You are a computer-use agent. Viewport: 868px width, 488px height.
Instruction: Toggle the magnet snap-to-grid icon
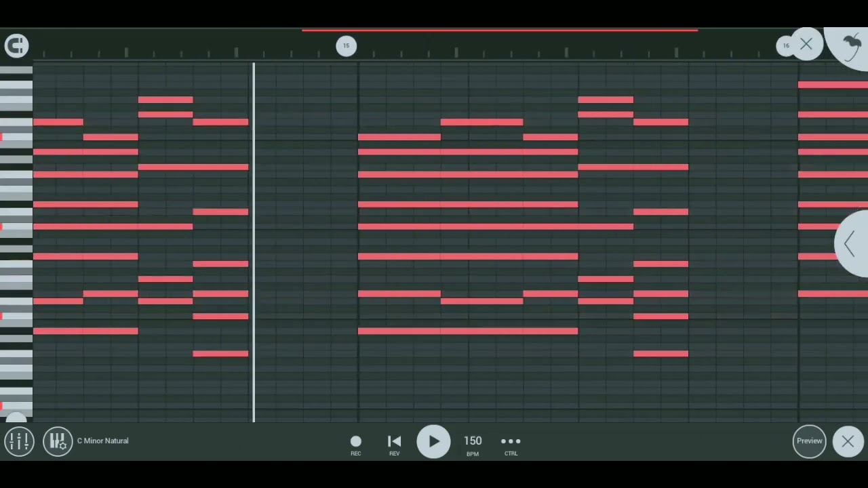(x=16, y=45)
